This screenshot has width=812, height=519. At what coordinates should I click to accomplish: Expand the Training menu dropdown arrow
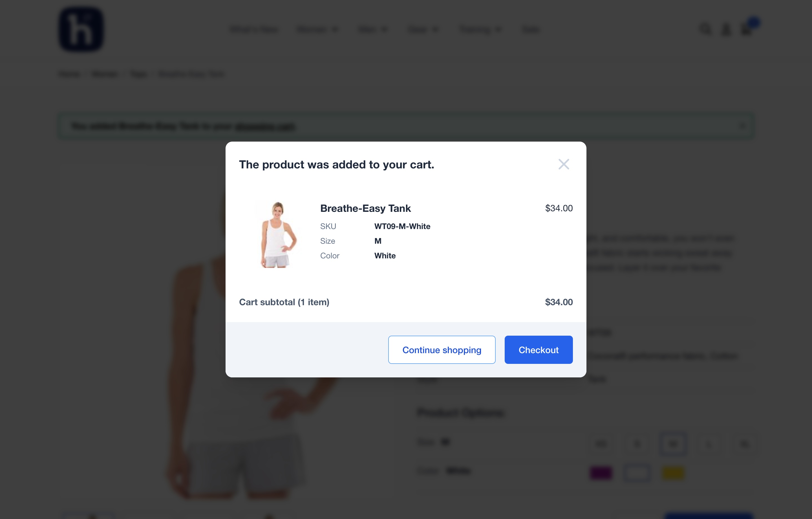click(498, 30)
